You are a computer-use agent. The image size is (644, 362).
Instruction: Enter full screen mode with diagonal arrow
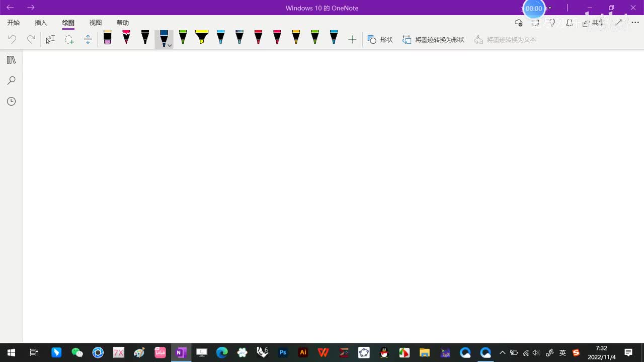point(619,22)
